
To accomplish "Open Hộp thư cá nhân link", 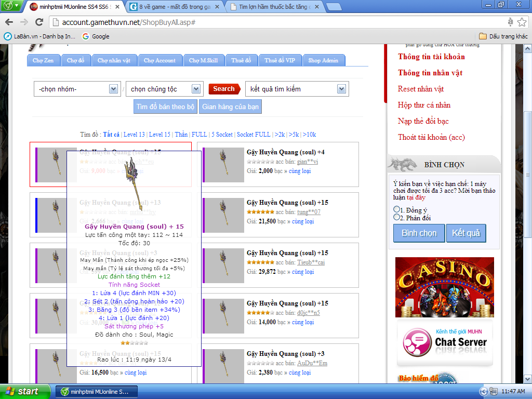I will (424, 105).
